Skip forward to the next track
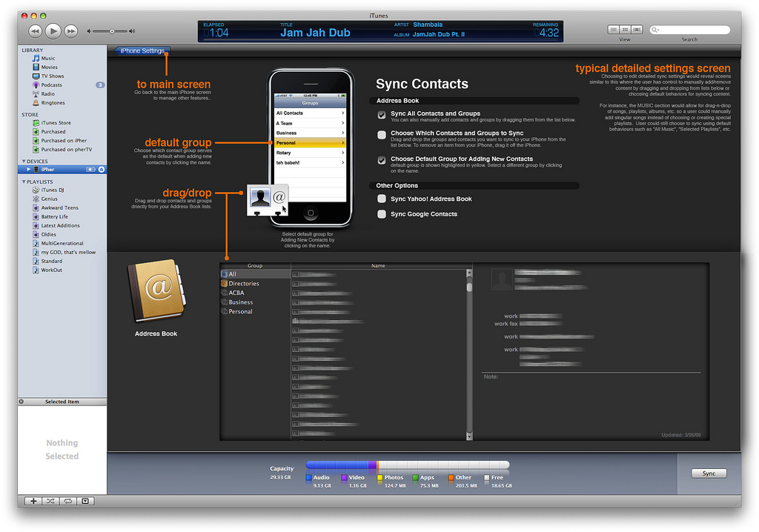759x532 pixels. 70,31
